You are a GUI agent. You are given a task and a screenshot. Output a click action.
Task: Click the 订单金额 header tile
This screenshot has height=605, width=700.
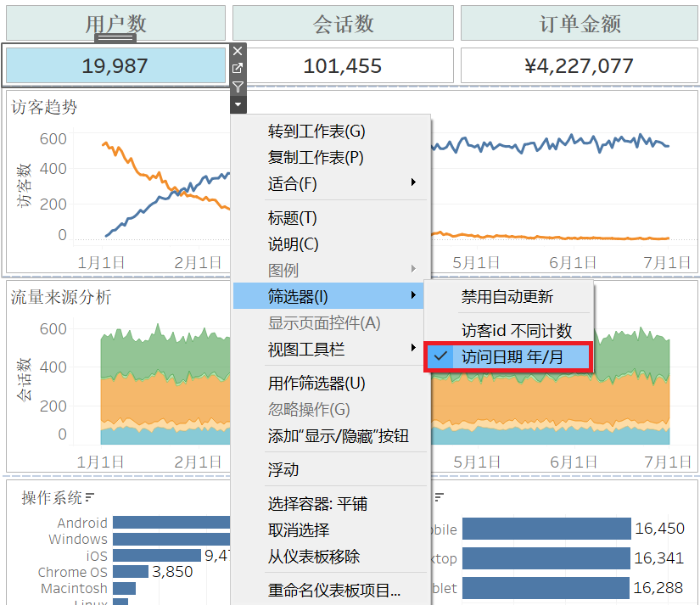click(x=580, y=23)
